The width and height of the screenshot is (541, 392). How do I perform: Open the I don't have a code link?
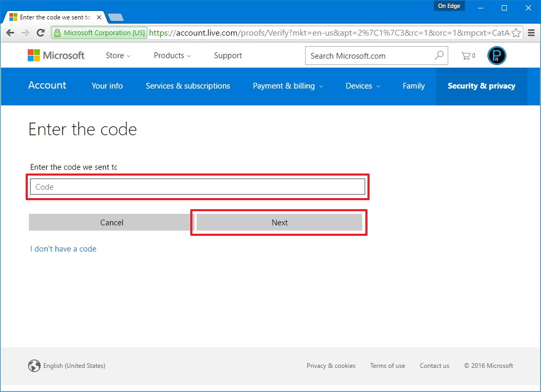[x=63, y=248]
